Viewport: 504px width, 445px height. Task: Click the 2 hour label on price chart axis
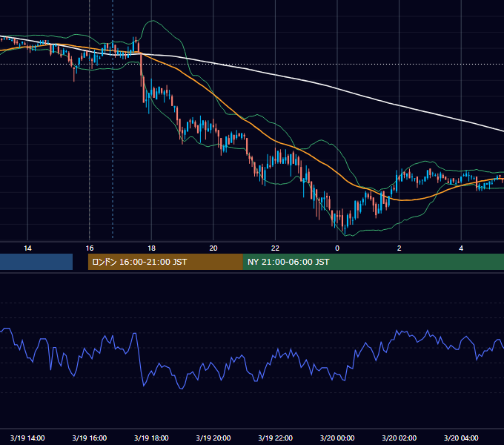[399, 248]
